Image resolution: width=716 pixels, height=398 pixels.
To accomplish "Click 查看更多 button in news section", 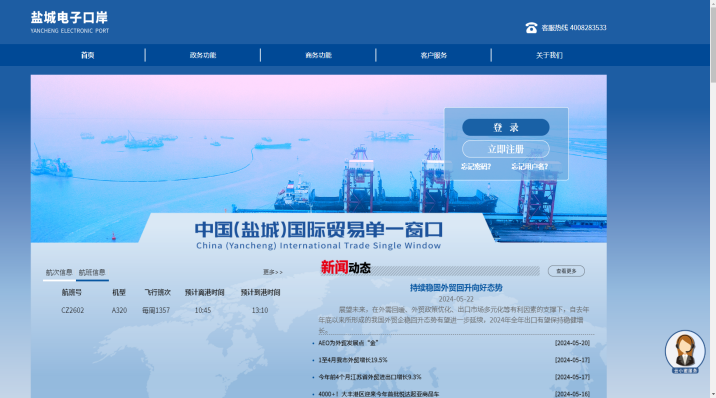I will pos(566,271).
